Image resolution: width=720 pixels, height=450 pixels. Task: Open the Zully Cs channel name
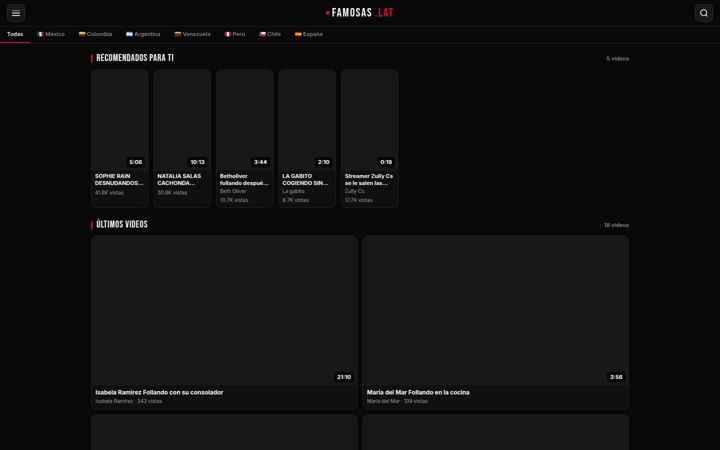354,191
